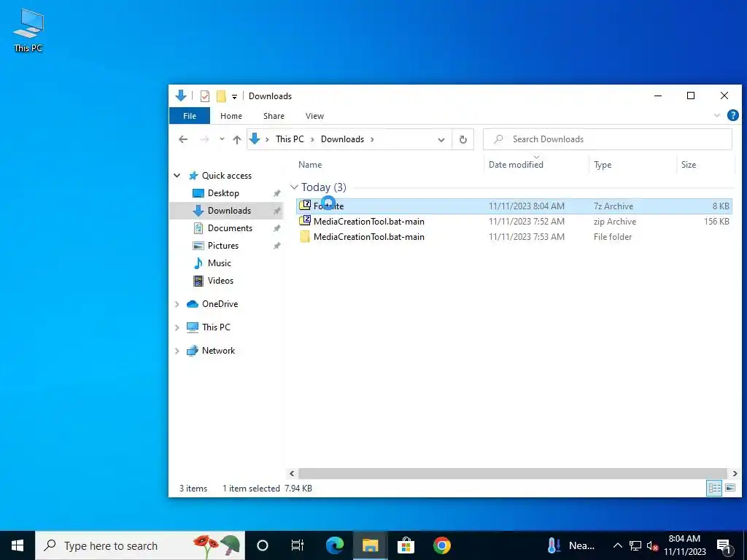Open Cortana circle icon
747x560 pixels.
263,545
